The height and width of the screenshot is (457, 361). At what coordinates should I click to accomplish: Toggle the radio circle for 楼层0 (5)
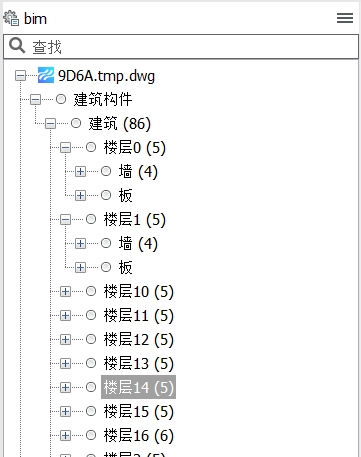[x=91, y=147]
